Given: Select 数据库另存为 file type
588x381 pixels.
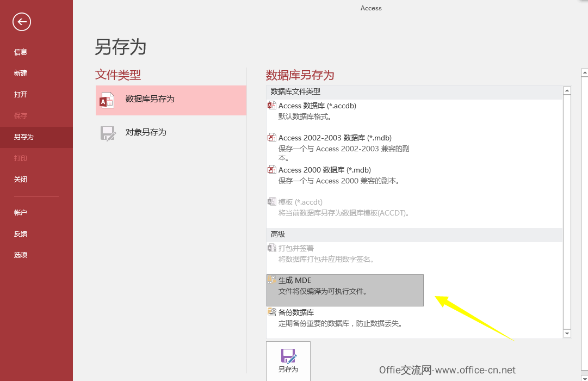Looking at the screenshot, I should tap(171, 100).
